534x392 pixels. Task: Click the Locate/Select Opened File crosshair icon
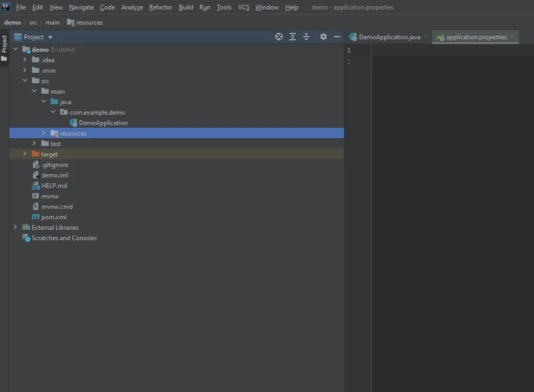(279, 37)
